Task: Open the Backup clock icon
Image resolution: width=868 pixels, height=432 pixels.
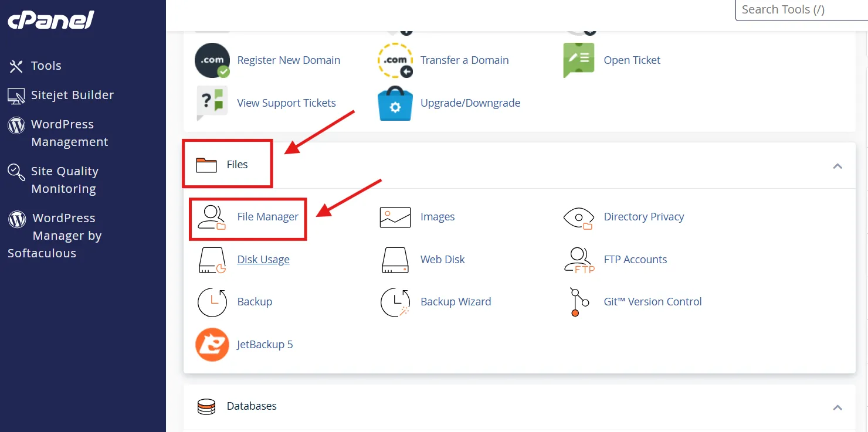Action: [x=212, y=302]
